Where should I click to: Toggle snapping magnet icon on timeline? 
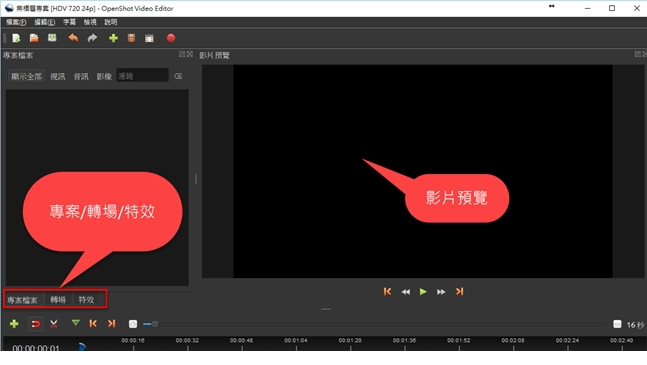[x=35, y=324]
